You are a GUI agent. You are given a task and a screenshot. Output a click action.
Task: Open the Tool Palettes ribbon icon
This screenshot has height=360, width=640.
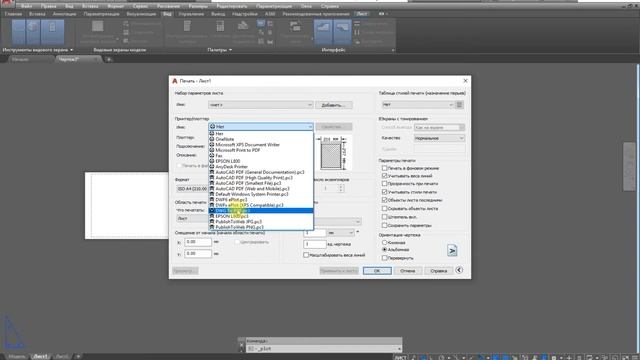(x=187, y=27)
